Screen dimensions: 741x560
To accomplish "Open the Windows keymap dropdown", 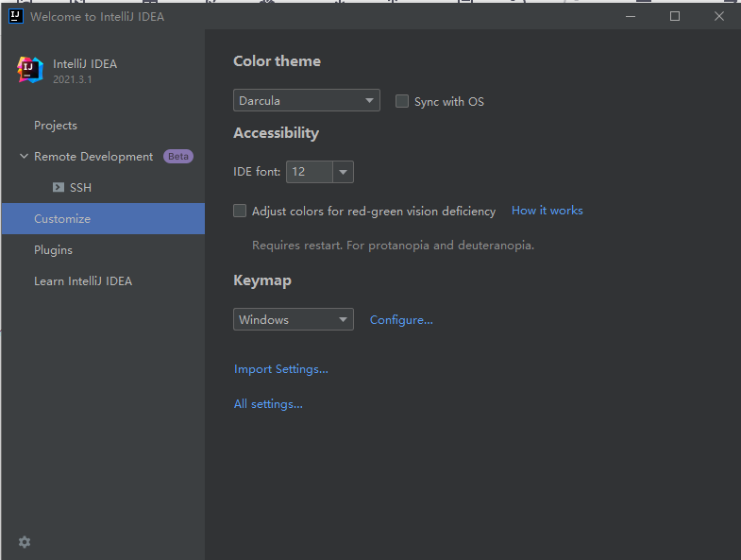I will [294, 319].
